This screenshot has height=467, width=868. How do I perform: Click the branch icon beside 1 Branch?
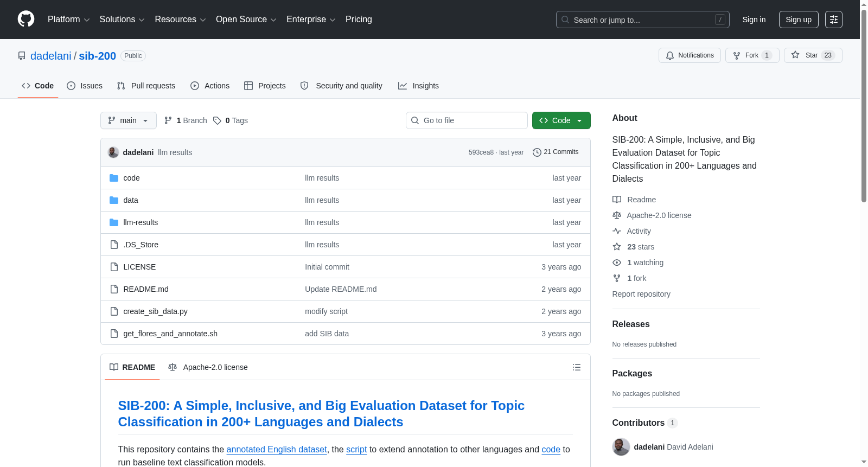(x=168, y=120)
